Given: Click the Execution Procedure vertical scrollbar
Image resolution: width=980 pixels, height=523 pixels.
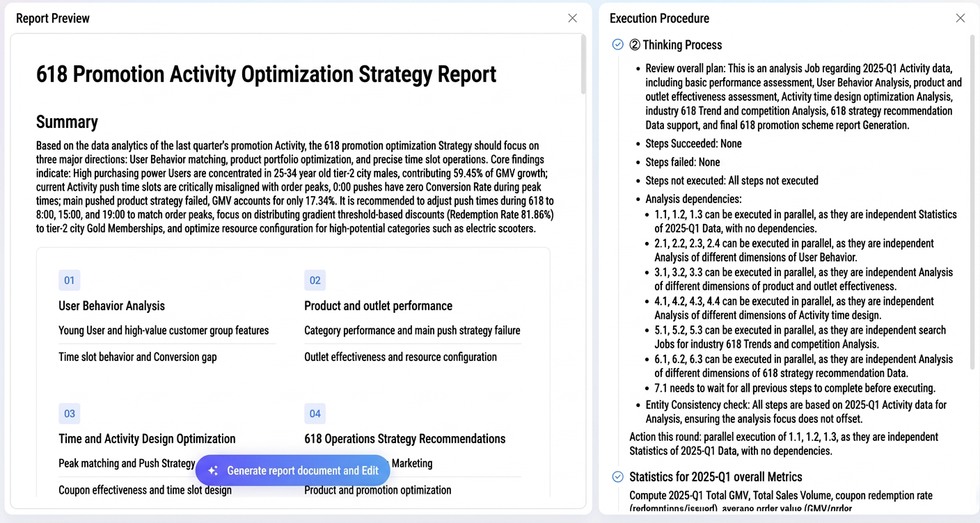Looking at the screenshot, I should coord(972,202).
